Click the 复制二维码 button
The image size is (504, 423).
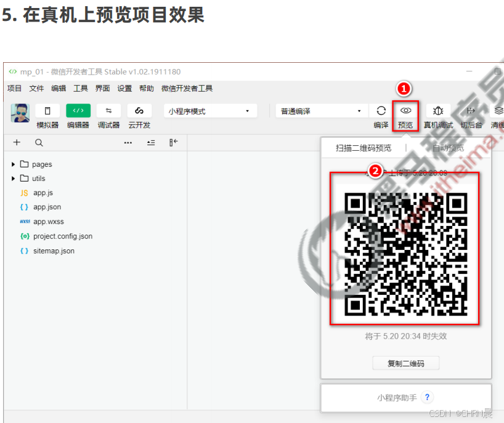405,363
